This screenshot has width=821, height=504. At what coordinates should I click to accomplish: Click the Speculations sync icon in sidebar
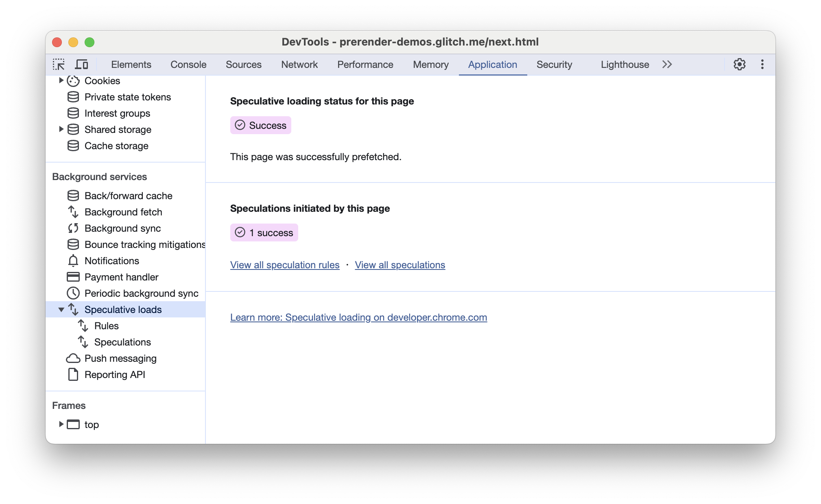[x=85, y=341]
